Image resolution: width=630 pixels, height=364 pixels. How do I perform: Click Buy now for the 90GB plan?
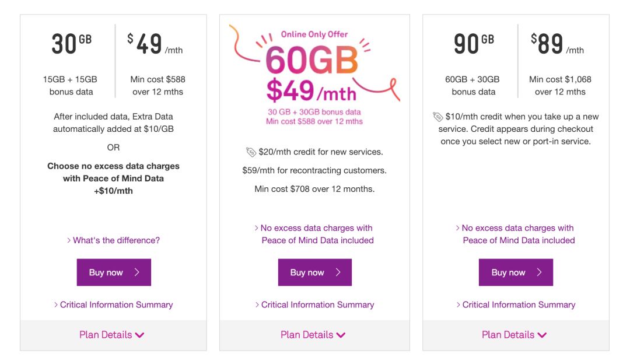pyautogui.click(x=516, y=272)
